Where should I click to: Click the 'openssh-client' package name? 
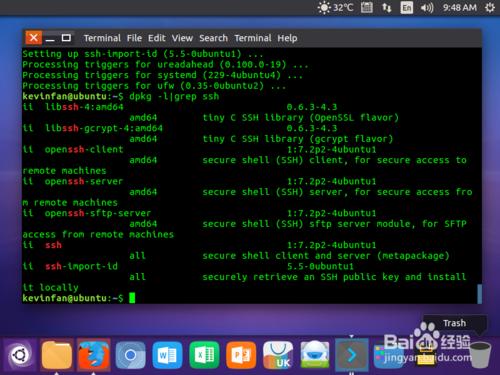[84, 149]
